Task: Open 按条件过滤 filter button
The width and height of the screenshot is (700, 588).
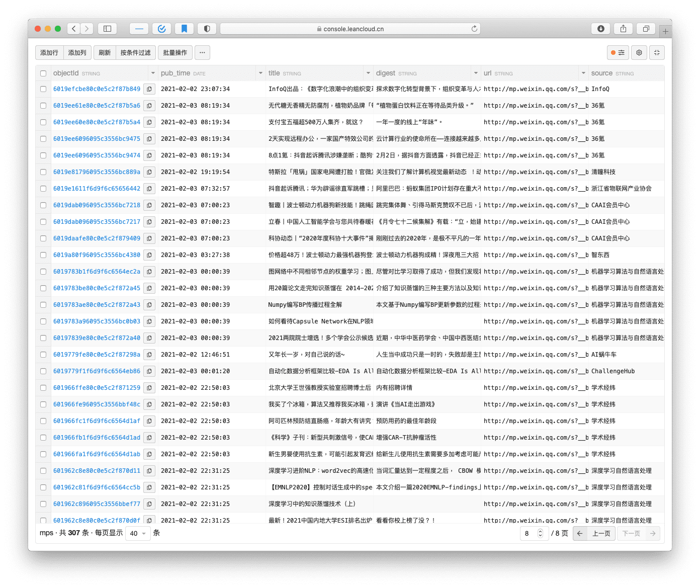Action: coord(135,52)
